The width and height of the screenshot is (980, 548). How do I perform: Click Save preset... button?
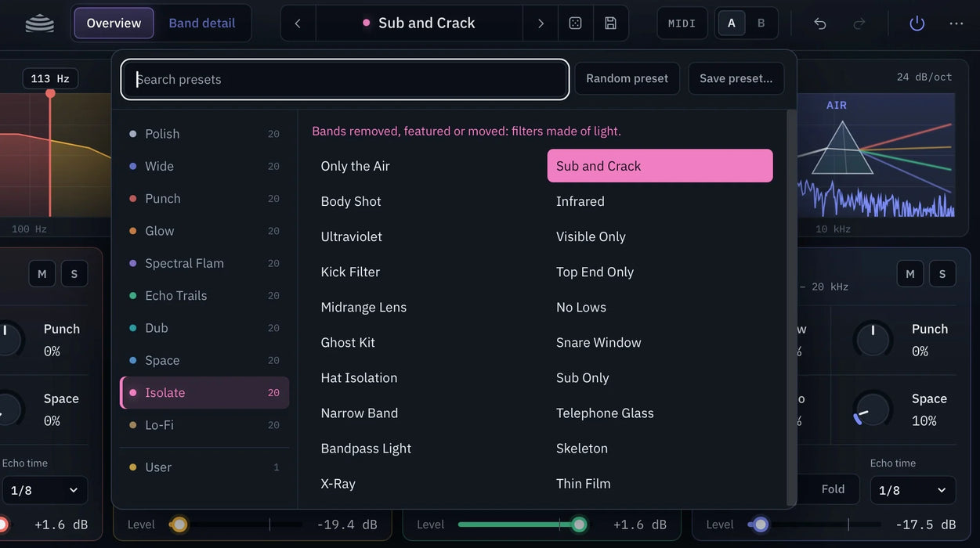(736, 78)
